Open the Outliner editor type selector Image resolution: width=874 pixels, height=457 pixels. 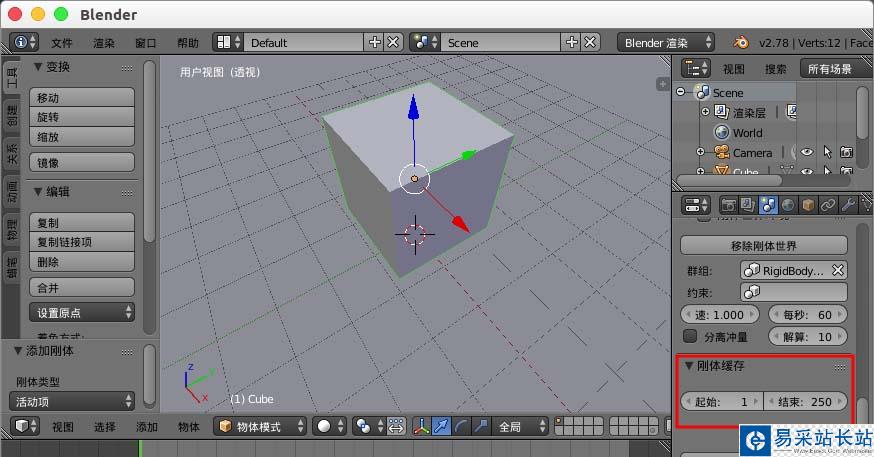(x=696, y=69)
